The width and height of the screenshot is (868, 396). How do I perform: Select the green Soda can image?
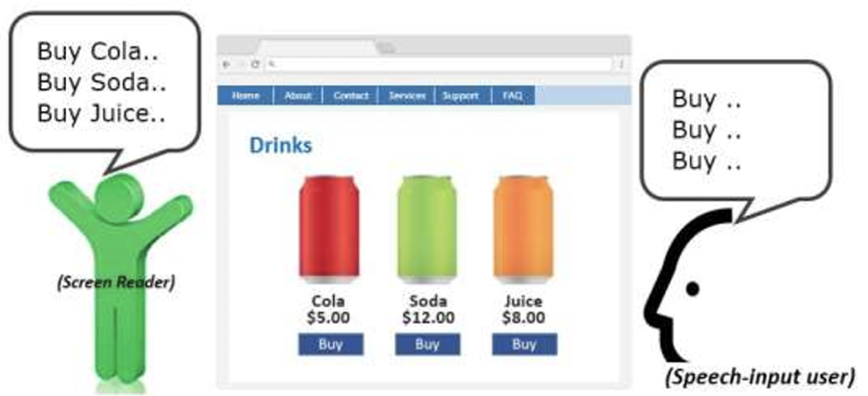(x=426, y=229)
